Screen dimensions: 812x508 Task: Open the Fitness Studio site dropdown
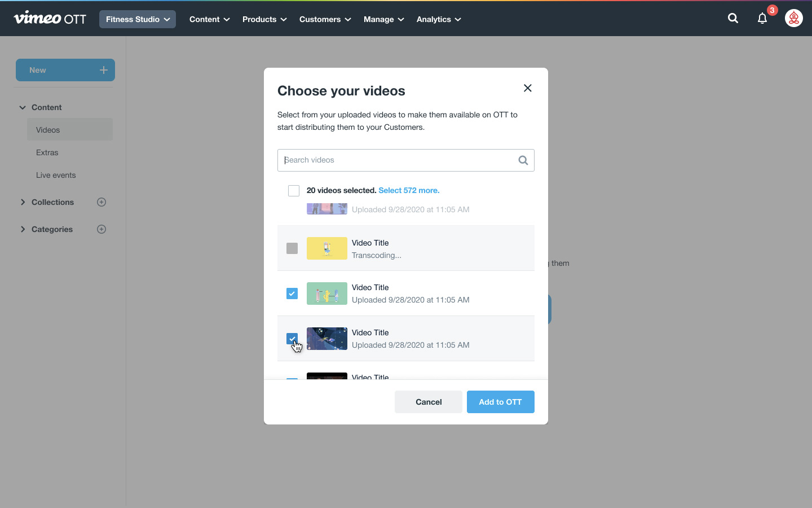pos(137,19)
